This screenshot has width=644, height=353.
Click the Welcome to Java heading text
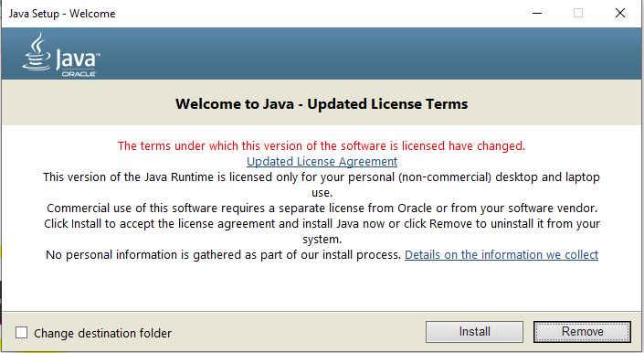click(x=322, y=103)
